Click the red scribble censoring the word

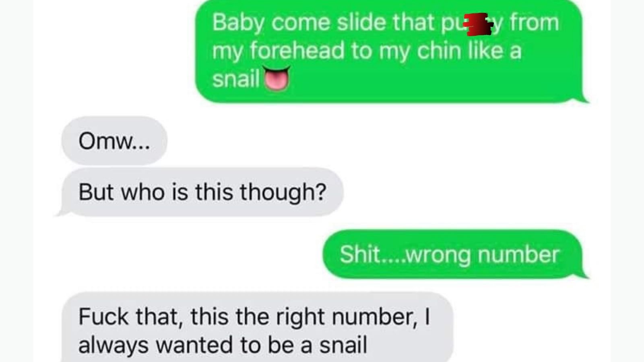coord(478,25)
